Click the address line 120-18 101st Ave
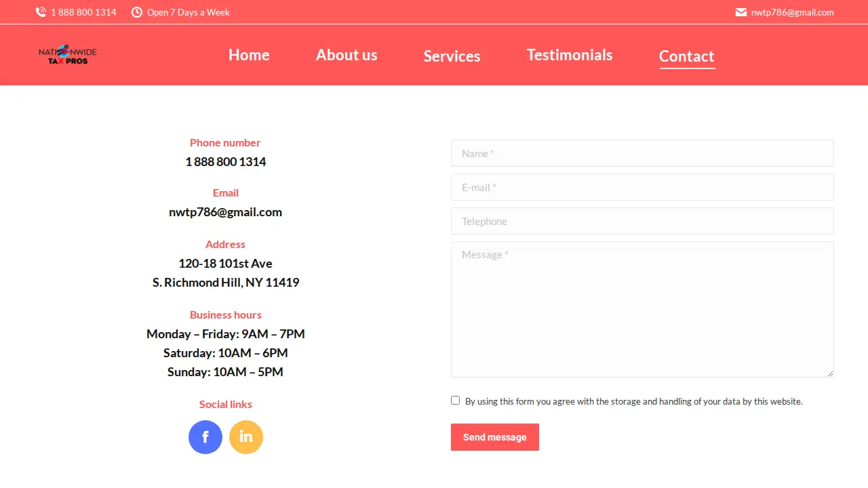This screenshot has height=488, width=868. [x=226, y=264]
